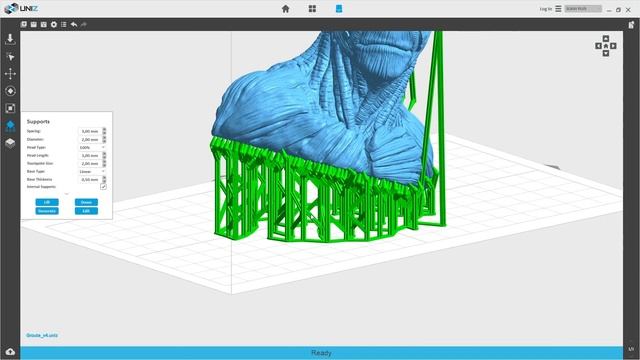Click the Touchpoint Size value field

pos(90,163)
